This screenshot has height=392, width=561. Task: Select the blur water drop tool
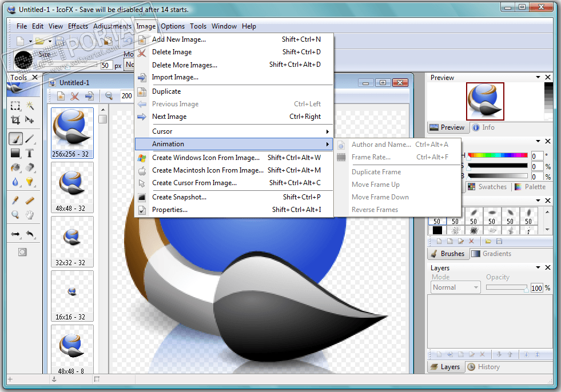pyautogui.click(x=15, y=182)
